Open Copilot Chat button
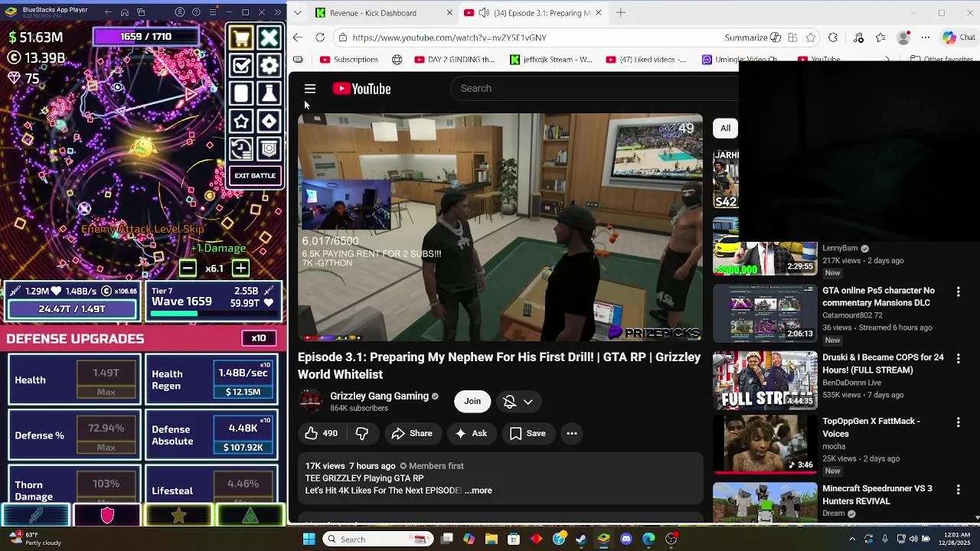This screenshot has height=551, width=980. [959, 37]
